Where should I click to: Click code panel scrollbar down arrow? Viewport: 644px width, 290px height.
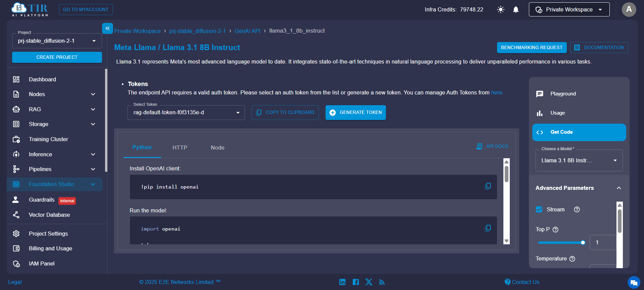coord(507,241)
